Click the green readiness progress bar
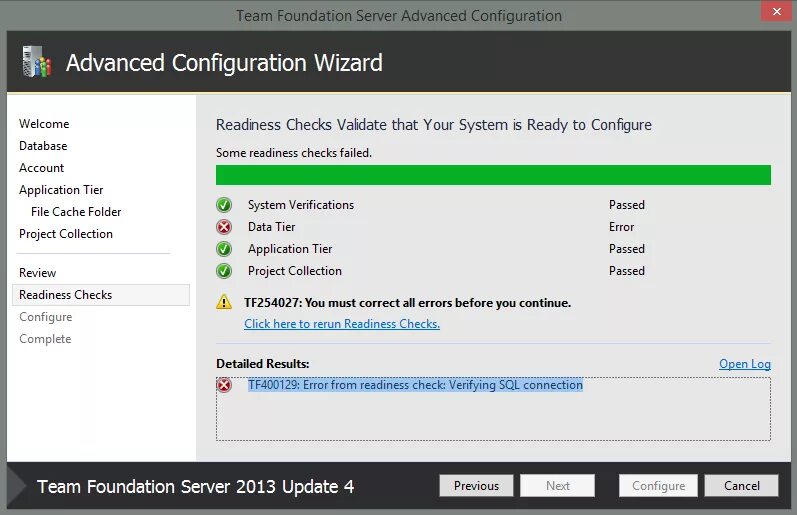This screenshot has height=515, width=797. coord(493,175)
